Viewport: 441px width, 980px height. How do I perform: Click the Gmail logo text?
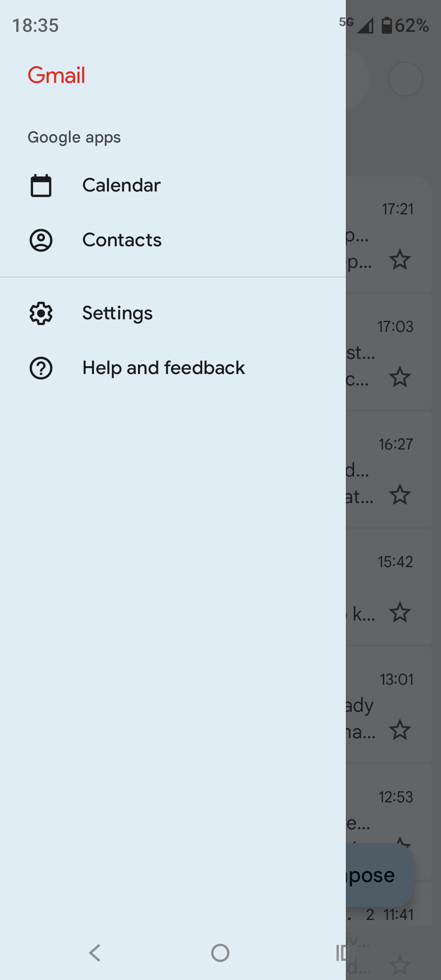point(56,76)
